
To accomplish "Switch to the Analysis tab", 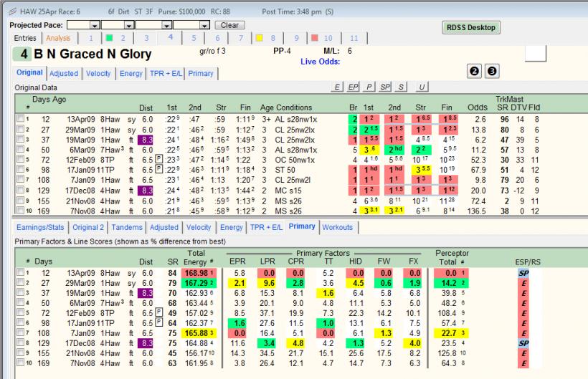I will click(58, 38).
